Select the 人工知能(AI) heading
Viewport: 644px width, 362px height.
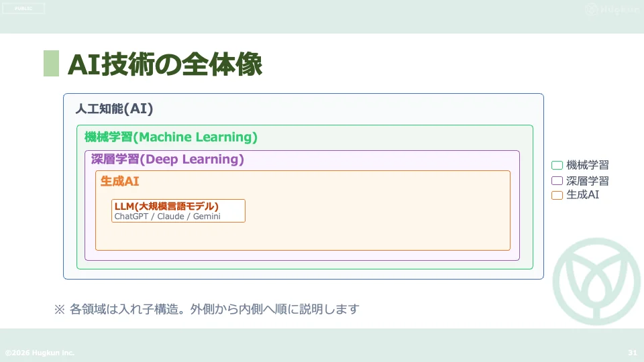point(114,109)
